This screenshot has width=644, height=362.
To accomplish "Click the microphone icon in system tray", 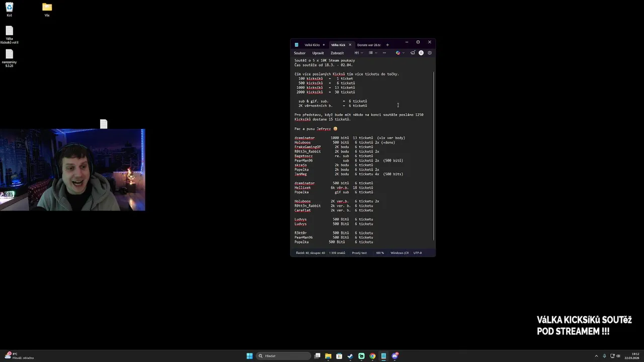I will point(604,356).
